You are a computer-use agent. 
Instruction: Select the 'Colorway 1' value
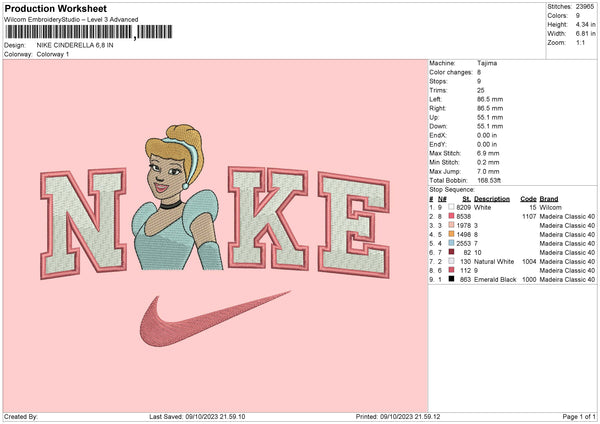coord(53,54)
